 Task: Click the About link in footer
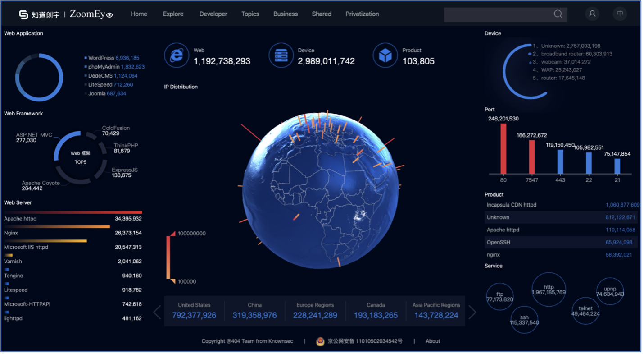click(x=433, y=341)
